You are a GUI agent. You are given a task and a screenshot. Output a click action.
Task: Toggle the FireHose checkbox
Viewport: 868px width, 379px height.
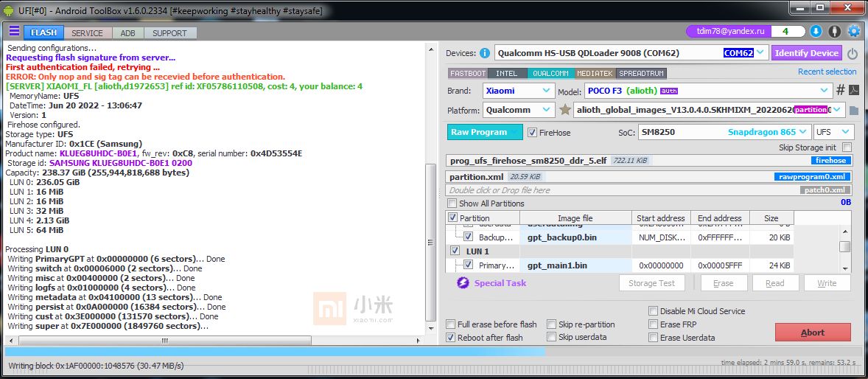[x=532, y=133]
